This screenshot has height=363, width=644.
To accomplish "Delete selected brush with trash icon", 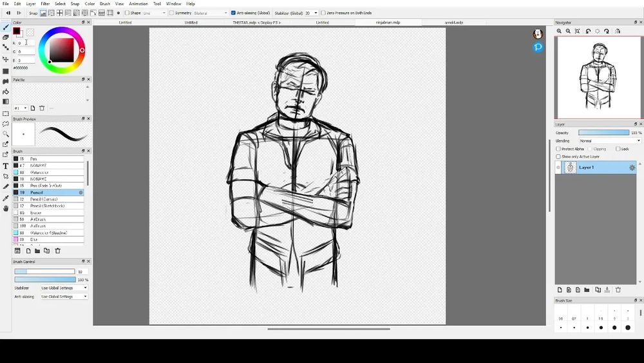I will point(58,251).
